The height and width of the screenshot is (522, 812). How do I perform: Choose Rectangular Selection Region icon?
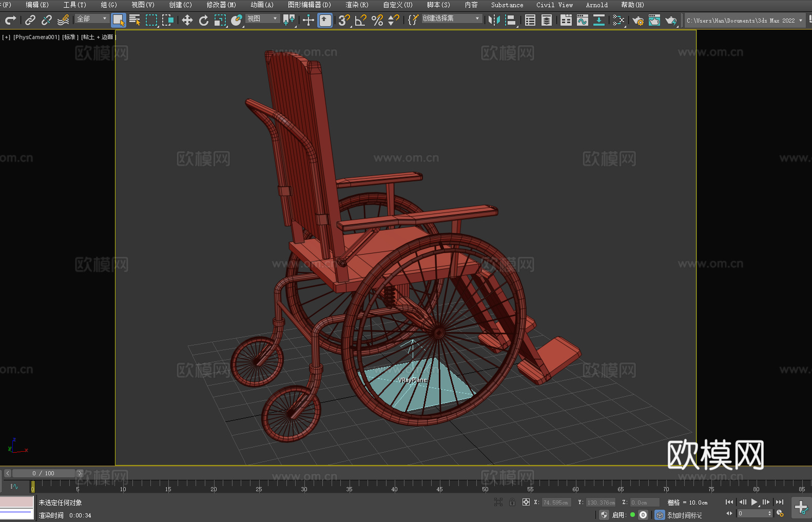click(x=151, y=20)
